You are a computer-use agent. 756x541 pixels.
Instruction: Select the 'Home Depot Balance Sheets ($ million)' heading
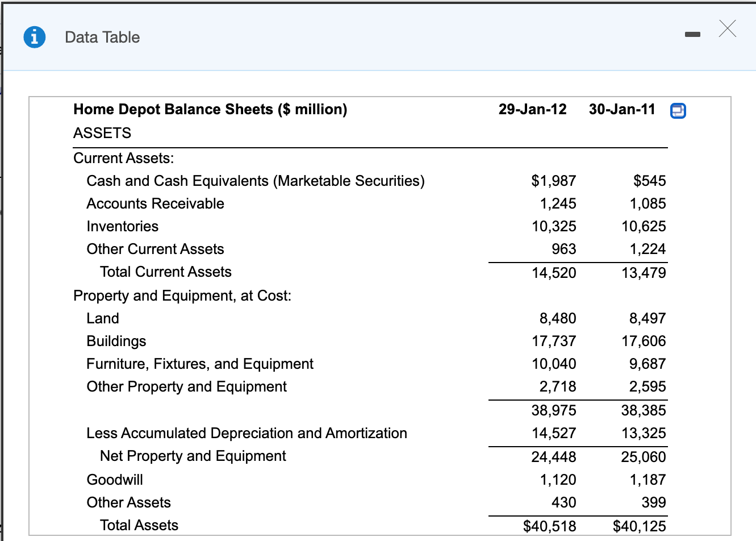tap(210, 109)
